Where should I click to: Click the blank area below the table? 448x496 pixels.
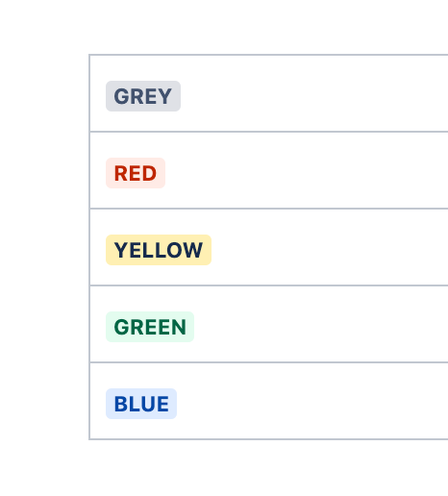(x=224, y=468)
